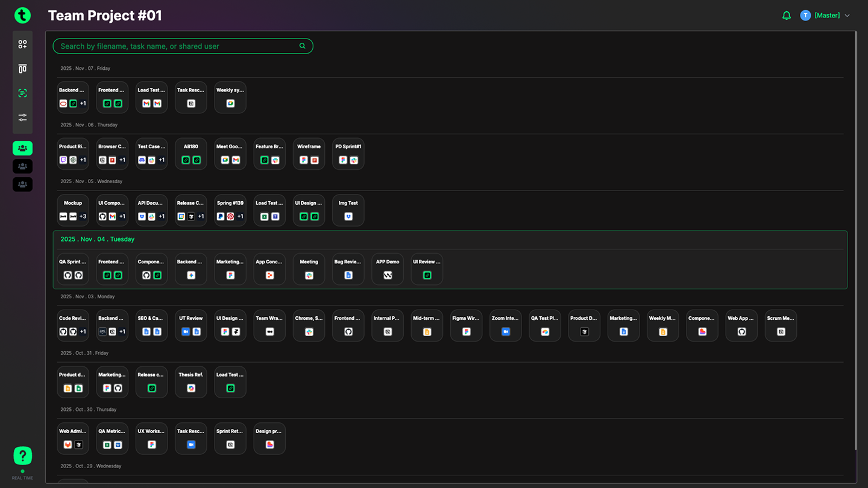The width and height of the screenshot is (868, 488).
Task: Switch to the second team tab in sidebar
Action: pos(22,166)
